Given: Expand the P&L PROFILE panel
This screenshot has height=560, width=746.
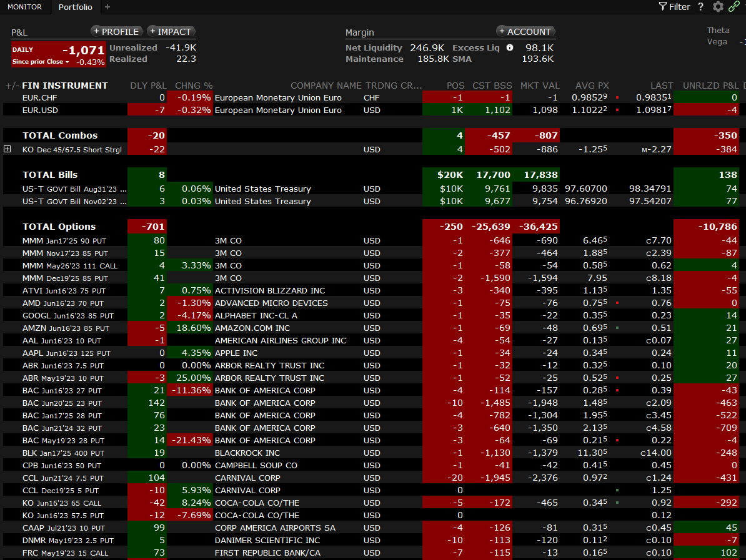Looking at the screenshot, I should click(117, 31).
